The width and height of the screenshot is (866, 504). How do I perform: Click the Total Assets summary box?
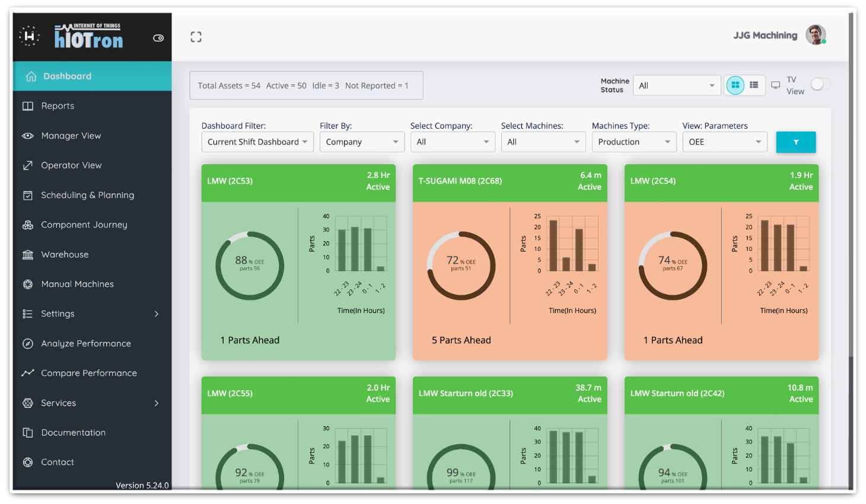click(x=306, y=85)
